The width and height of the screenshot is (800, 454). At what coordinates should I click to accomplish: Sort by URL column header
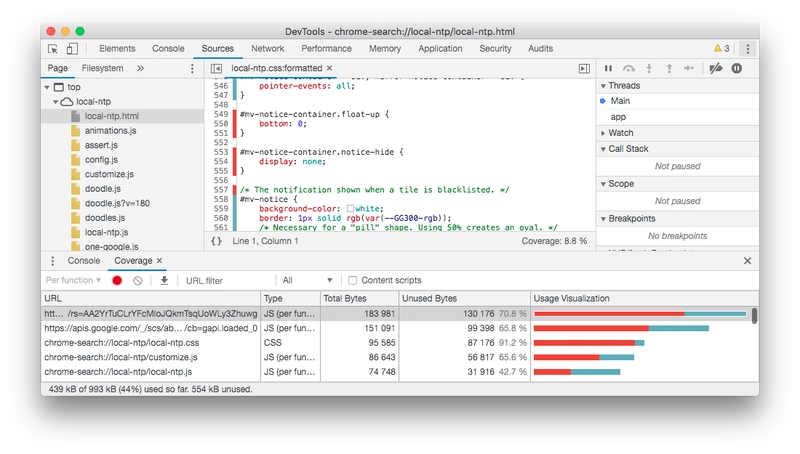click(151, 298)
